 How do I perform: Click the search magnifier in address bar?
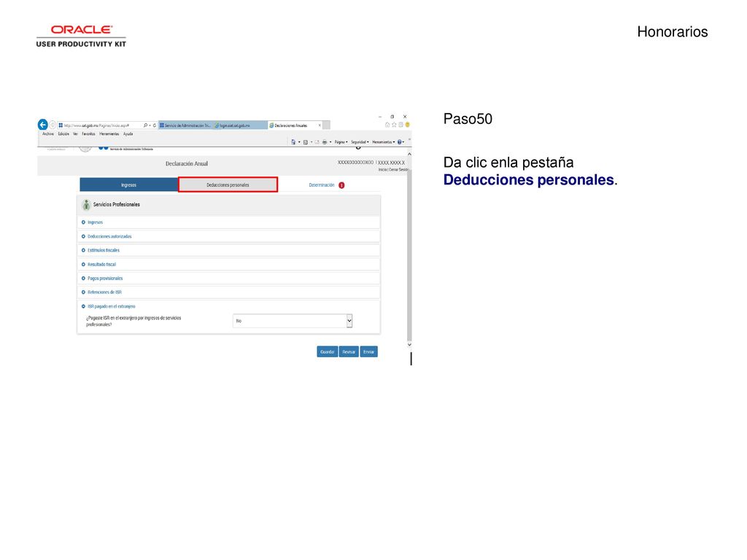coord(145,125)
